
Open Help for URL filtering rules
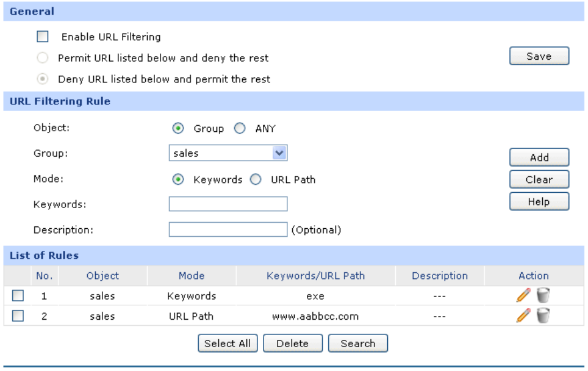point(539,201)
